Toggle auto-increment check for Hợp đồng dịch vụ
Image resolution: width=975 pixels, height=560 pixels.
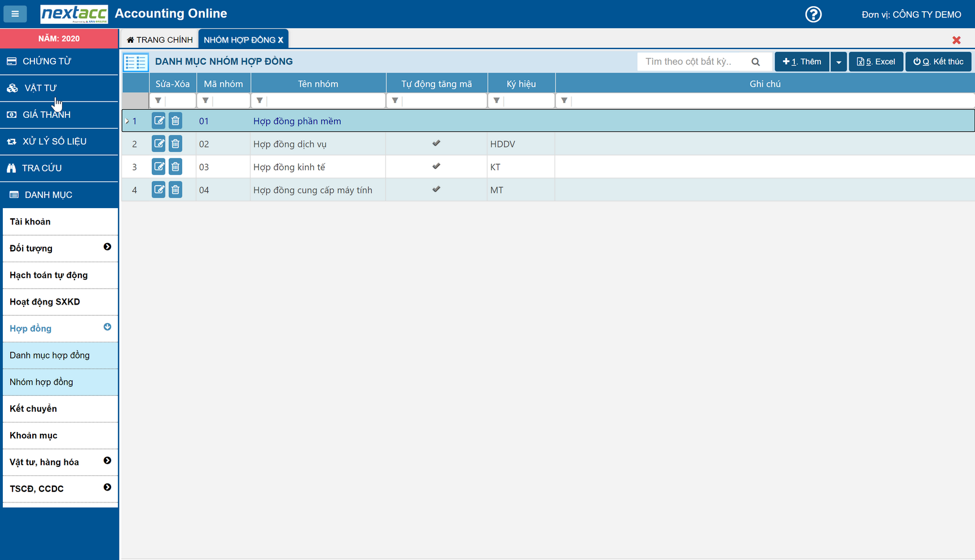click(x=436, y=143)
